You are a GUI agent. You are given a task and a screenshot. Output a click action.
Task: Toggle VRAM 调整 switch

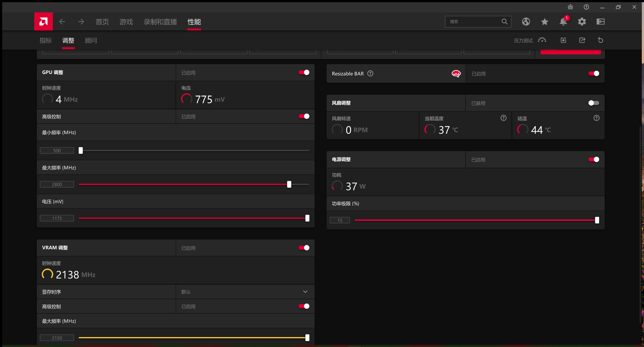click(x=304, y=248)
